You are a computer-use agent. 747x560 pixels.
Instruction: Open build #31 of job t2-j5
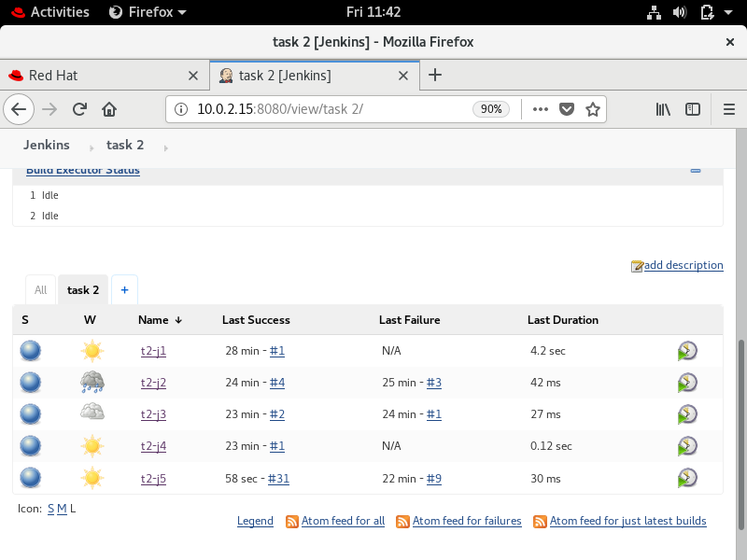(277, 478)
